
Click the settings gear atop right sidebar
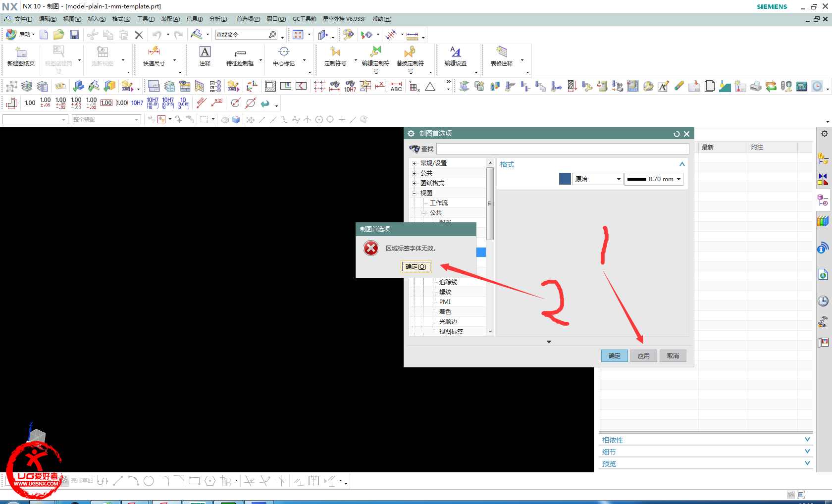[x=824, y=134]
